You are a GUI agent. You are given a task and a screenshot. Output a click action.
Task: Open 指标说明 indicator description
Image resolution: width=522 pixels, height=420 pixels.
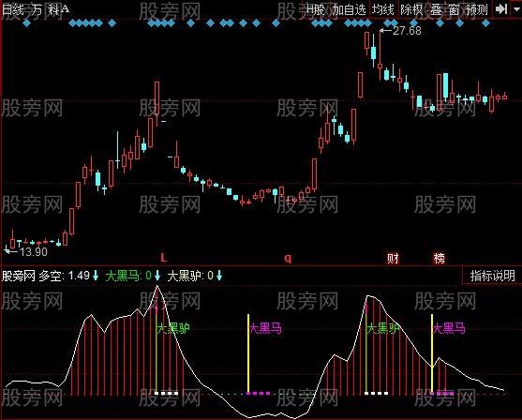point(492,276)
